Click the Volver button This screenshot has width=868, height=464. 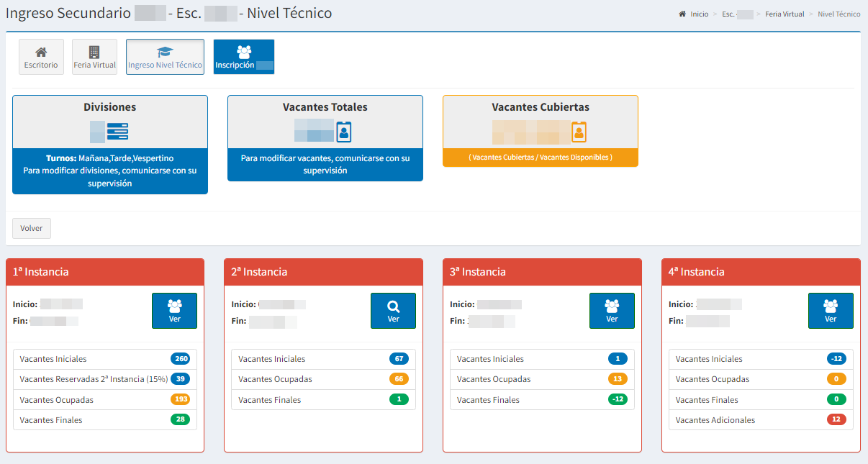pos(32,228)
